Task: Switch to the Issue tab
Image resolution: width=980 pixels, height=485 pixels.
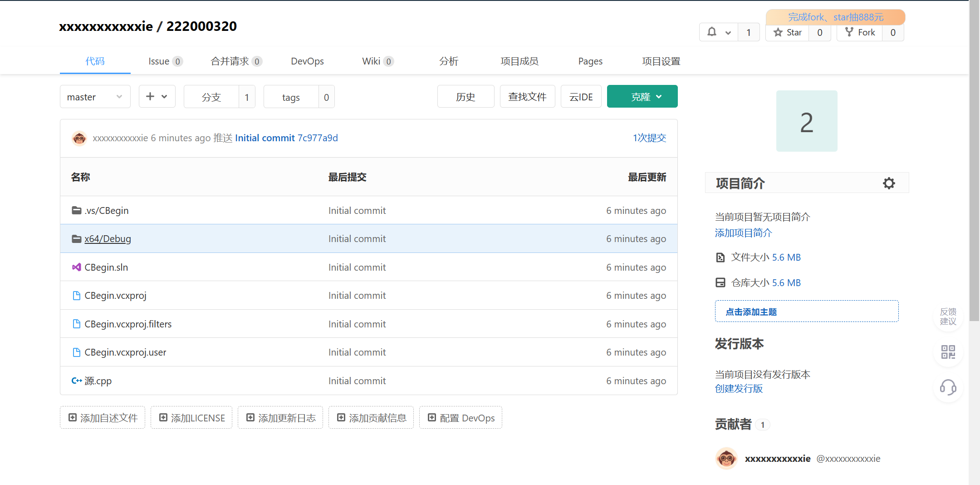Action: (165, 61)
